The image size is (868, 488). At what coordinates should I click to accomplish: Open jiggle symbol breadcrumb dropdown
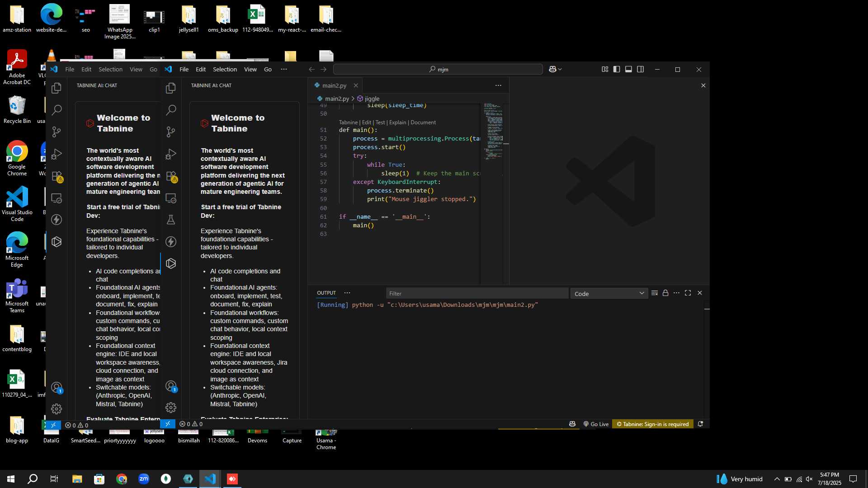click(x=368, y=99)
